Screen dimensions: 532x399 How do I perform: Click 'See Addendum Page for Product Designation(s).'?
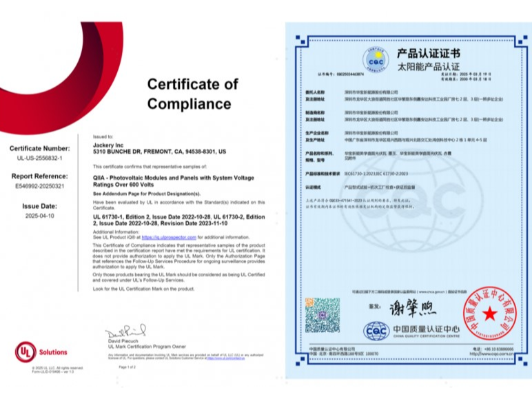point(147,194)
